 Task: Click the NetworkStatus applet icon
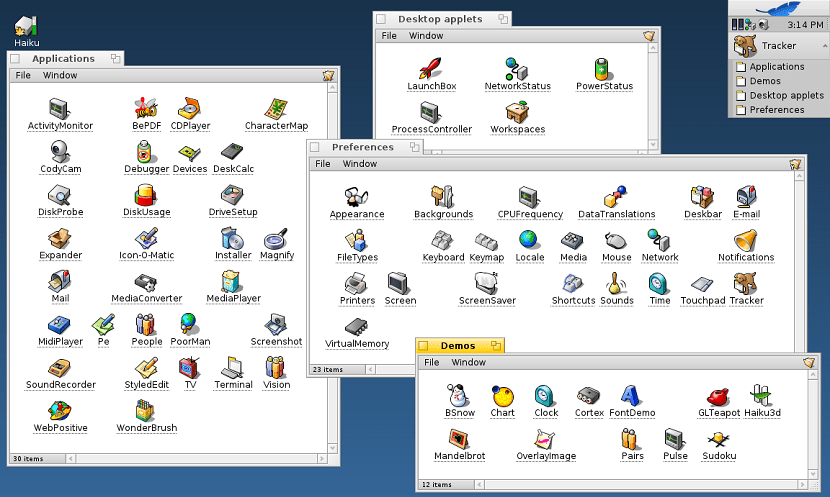(x=517, y=69)
